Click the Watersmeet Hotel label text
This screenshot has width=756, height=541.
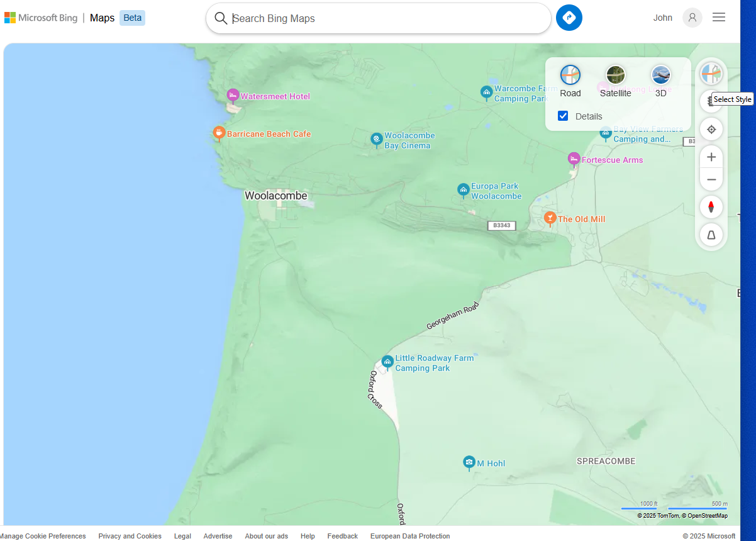click(x=275, y=96)
